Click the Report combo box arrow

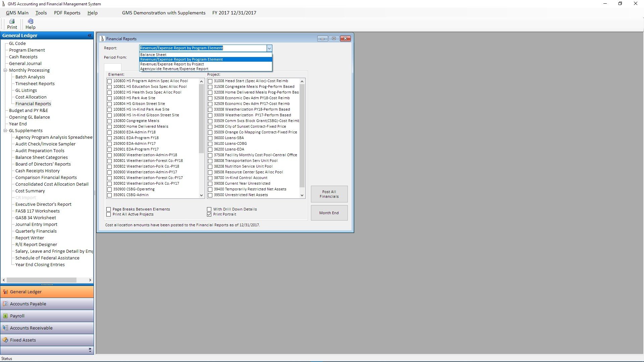pyautogui.click(x=269, y=48)
